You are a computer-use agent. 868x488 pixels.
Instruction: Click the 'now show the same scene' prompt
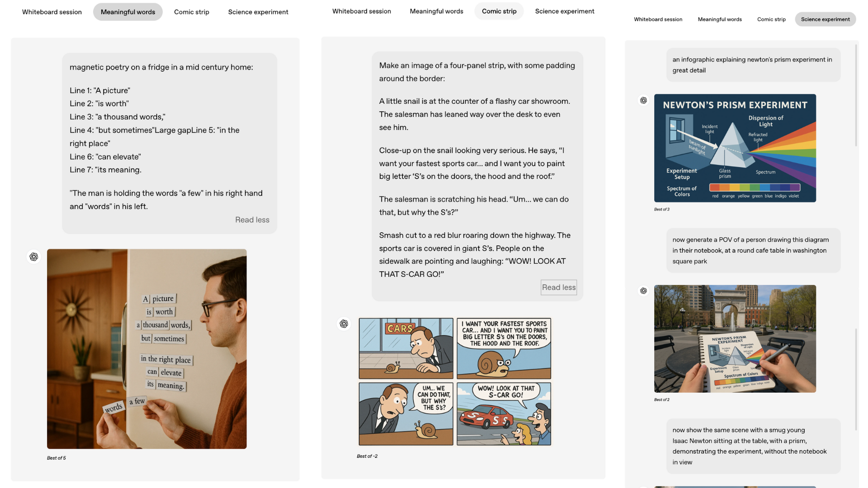click(750, 446)
